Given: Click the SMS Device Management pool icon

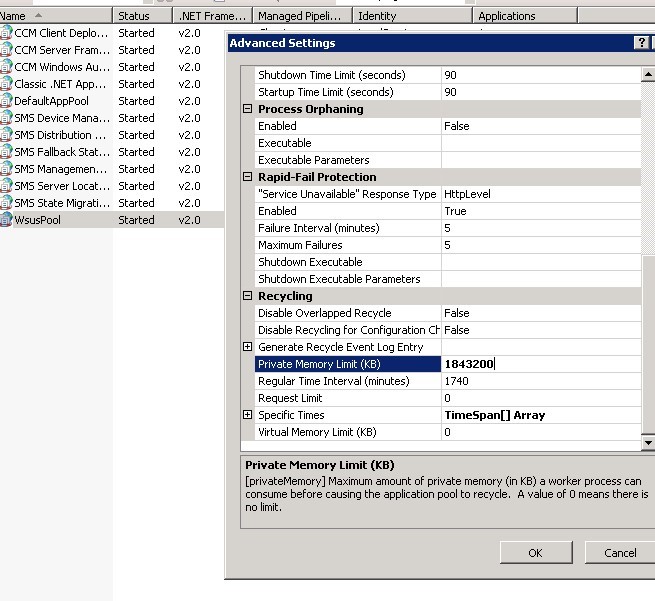Looking at the screenshot, I should coord(6,118).
